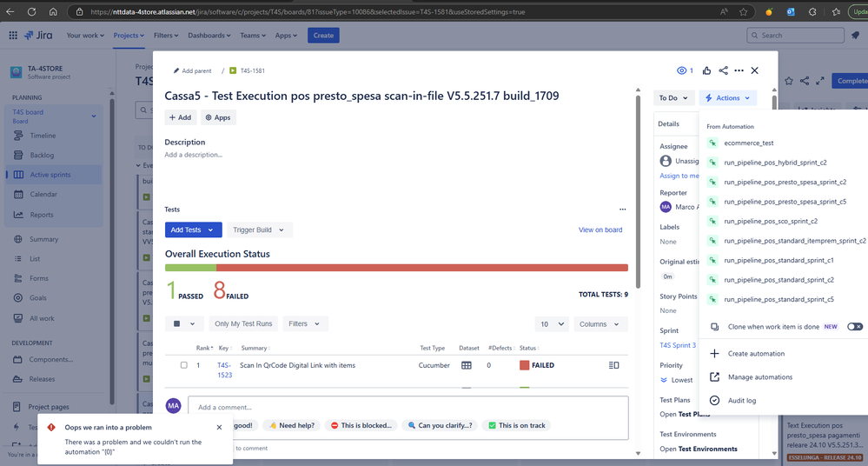Open the View on board link
The image size is (868, 466).
[x=600, y=230]
